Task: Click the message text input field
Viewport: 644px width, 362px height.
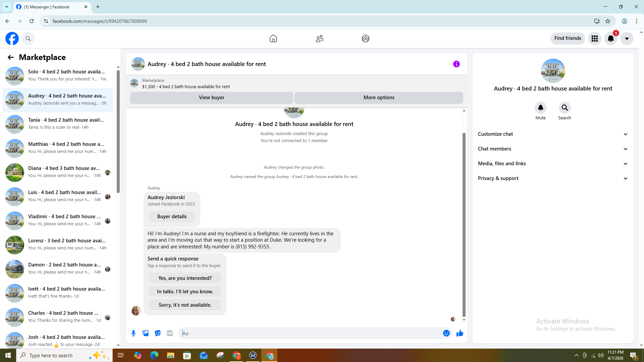Action: click(x=310, y=333)
